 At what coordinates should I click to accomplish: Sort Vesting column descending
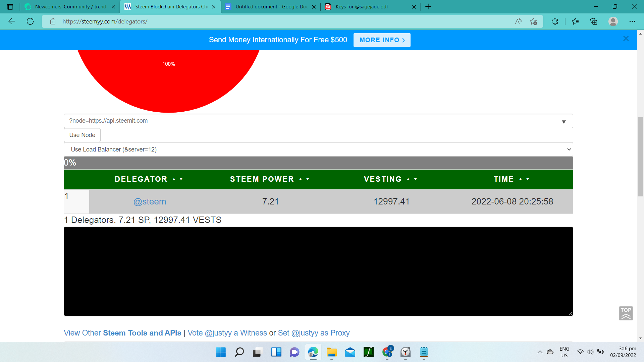416,179
